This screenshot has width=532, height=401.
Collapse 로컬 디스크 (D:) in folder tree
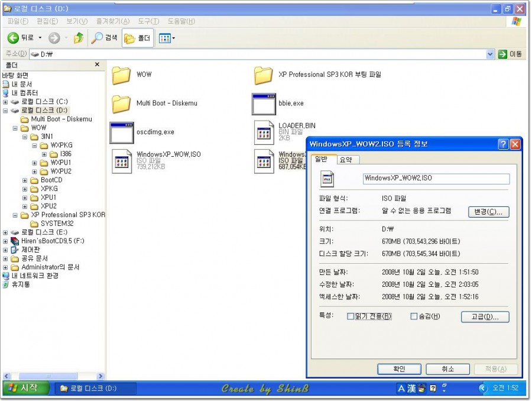(x=5, y=111)
